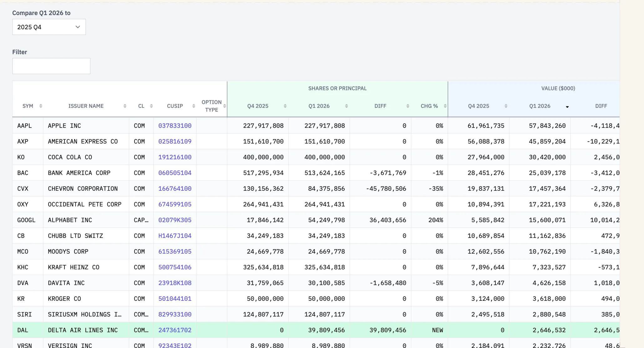Screen dimensions: 644x348
Task: Open Kroger CUSIP link 501044101
Action: (175, 299)
